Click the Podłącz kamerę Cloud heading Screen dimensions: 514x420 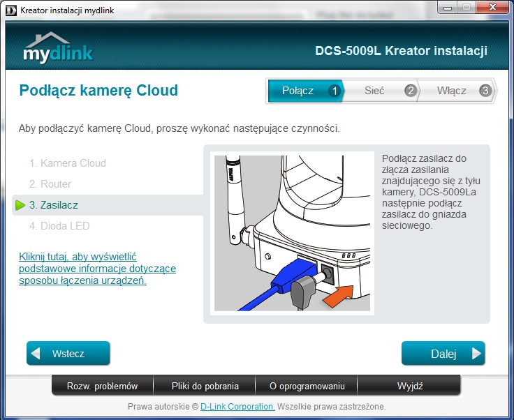(x=98, y=91)
